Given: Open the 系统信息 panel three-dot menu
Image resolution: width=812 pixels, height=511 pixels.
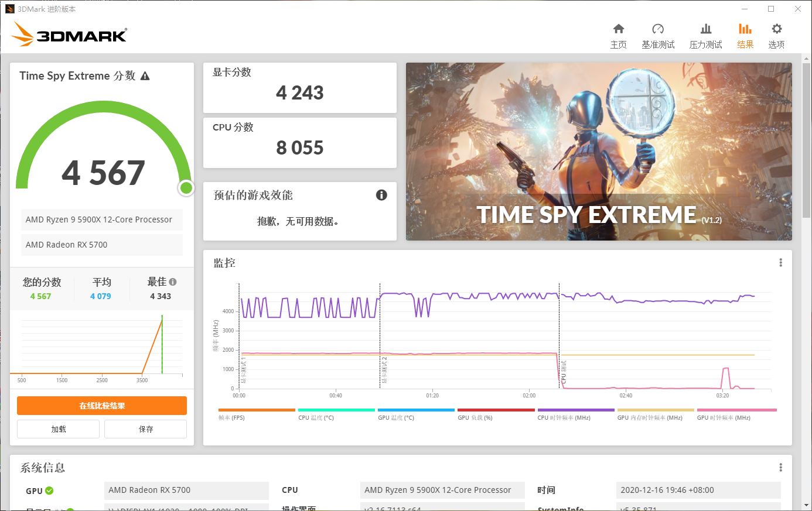Looking at the screenshot, I should [780, 467].
